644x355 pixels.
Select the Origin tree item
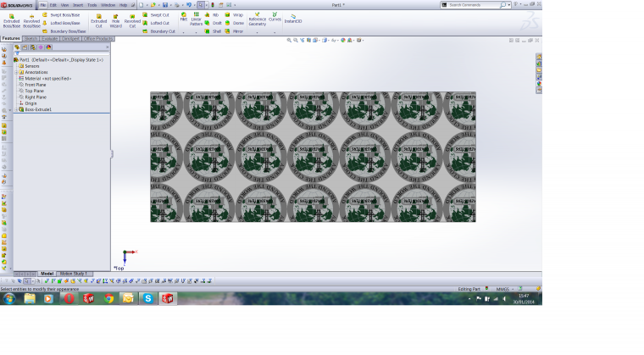coord(28,103)
